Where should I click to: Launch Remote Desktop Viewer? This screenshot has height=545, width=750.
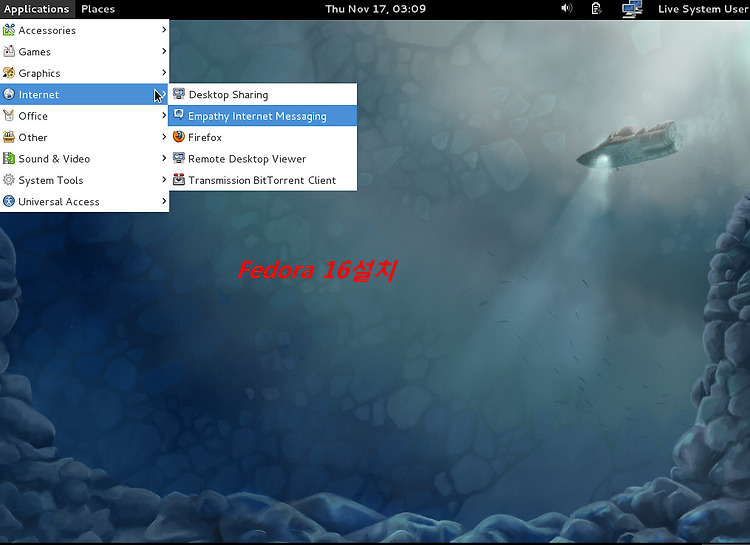coord(263,158)
